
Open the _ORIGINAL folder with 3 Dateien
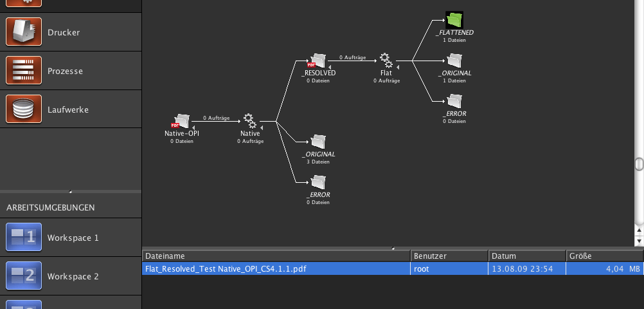point(318,142)
